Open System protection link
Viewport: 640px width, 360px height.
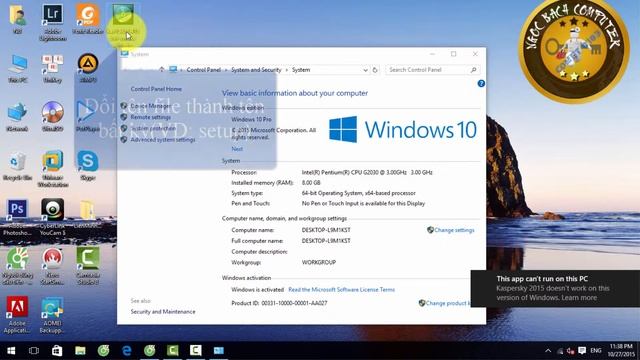click(x=153, y=128)
